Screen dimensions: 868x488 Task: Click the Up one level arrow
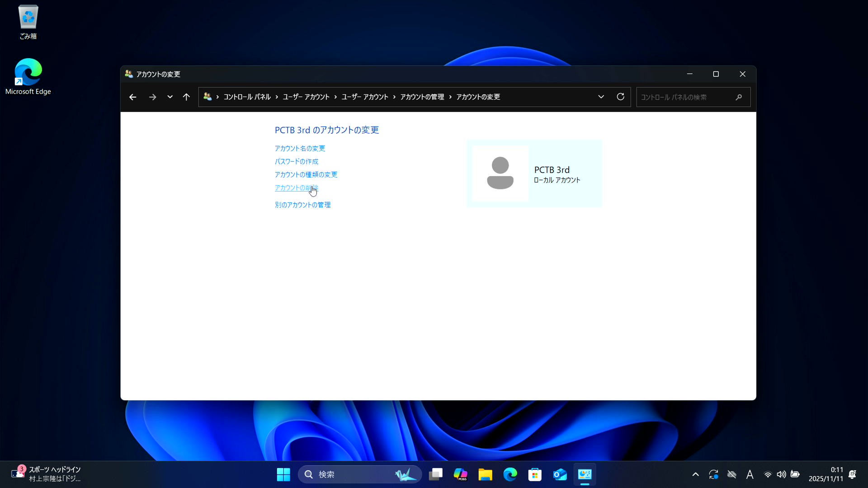(x=186, y=97)
